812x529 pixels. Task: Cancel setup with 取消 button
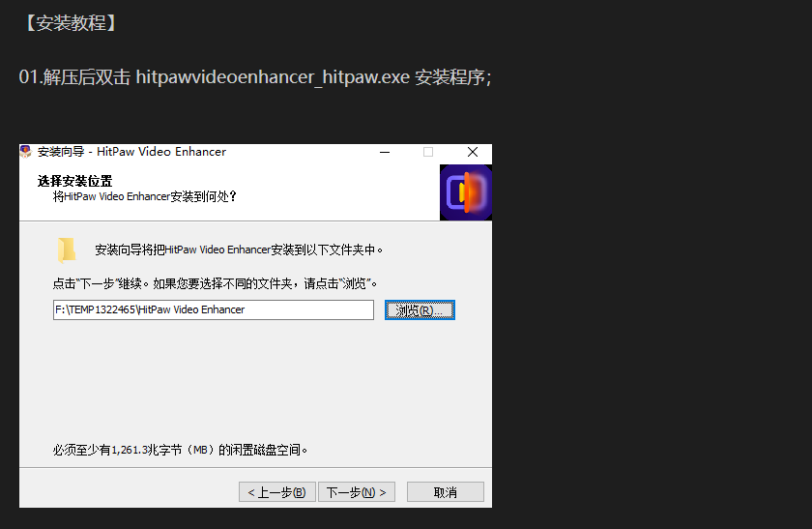pyautogui.click(x=446, y=491)
